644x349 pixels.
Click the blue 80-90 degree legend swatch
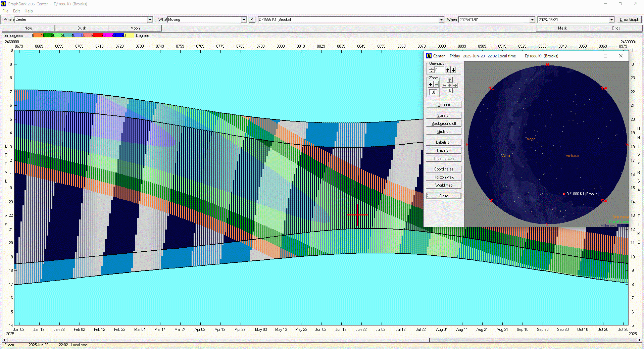pyautogui.click(x=118, y=36)
